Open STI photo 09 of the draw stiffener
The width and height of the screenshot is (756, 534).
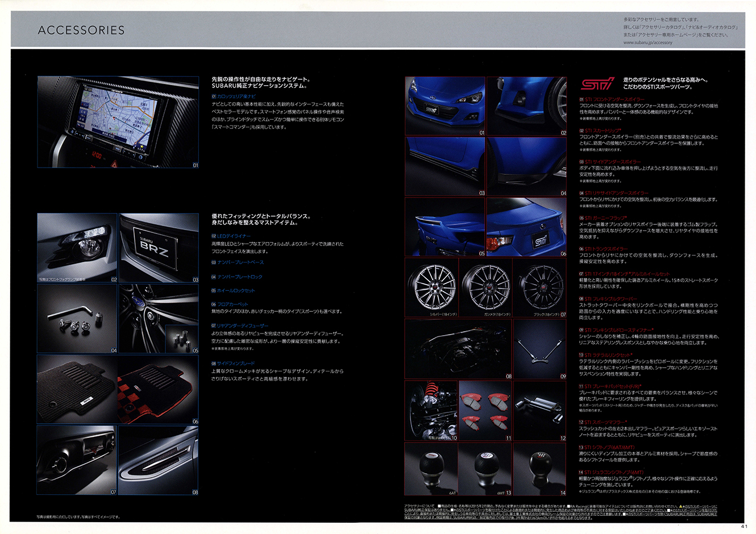(541, 349)
